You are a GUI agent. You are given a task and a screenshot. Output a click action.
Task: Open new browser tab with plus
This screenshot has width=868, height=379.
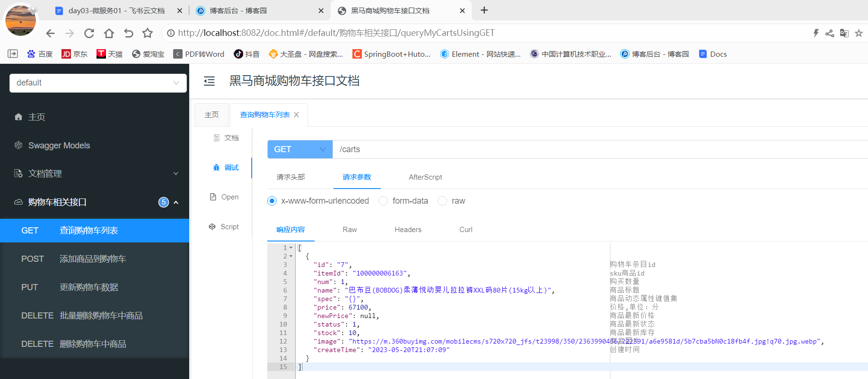click(x=484, y=10)
